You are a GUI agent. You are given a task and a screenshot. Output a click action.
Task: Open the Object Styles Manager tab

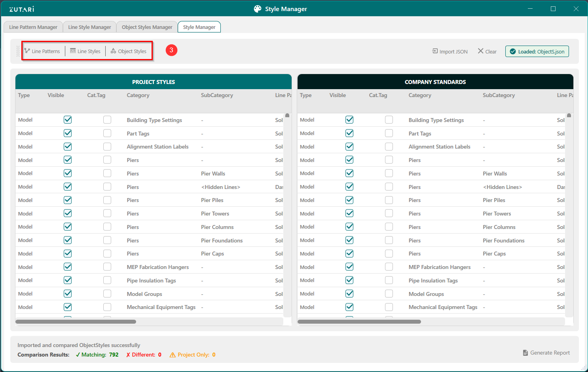pos(147,27)
